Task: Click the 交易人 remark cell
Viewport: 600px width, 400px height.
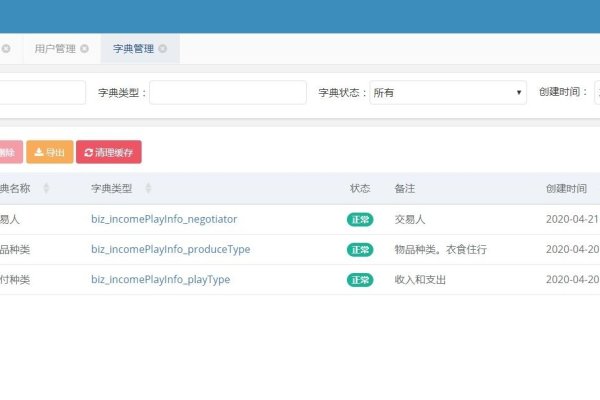Action: 410,219
